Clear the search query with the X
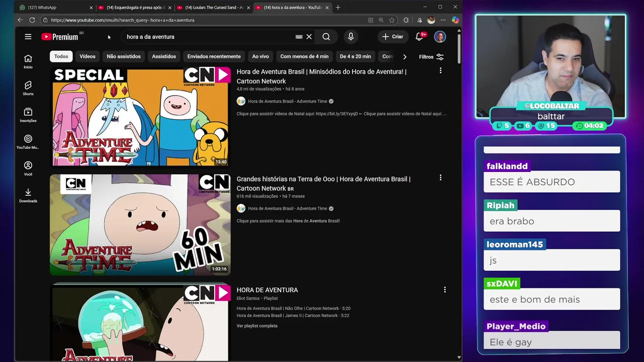The width and height of the screenshot is (644, 362). point(309,37)
